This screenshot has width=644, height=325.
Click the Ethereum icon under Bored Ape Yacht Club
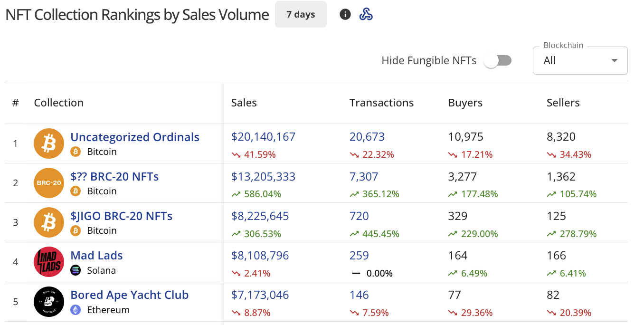point(76,310)
